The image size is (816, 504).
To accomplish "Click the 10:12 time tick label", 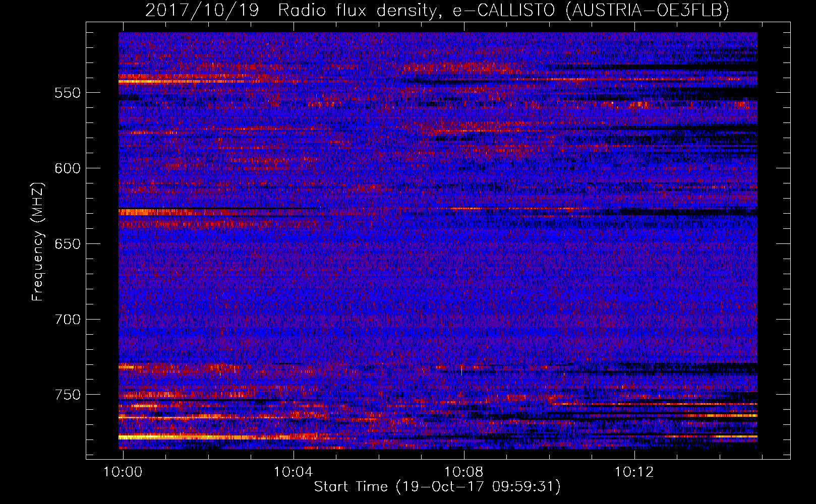I will pos(634,472).
